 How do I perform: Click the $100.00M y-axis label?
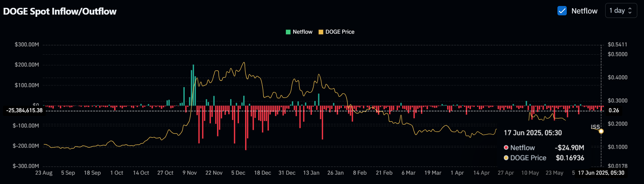point(27,85)
